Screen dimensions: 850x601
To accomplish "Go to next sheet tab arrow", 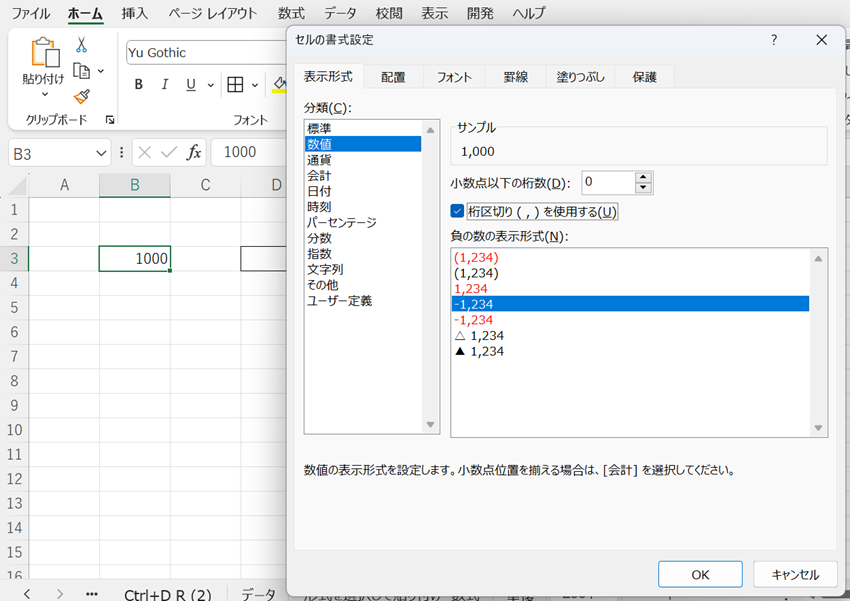I will tap(60, 594).
